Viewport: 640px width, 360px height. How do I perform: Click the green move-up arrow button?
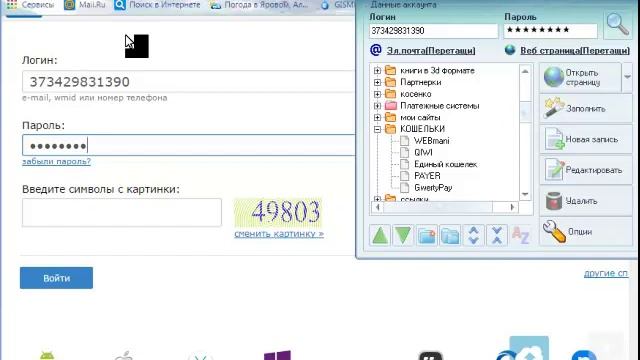click(x=380, y=235)
